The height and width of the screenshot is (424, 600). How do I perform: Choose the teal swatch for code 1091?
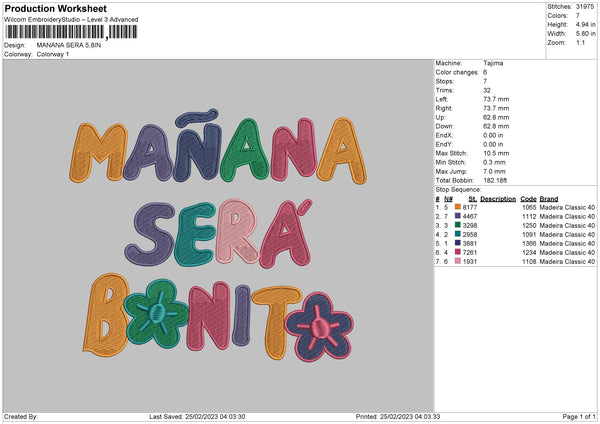tap(459, 234)
